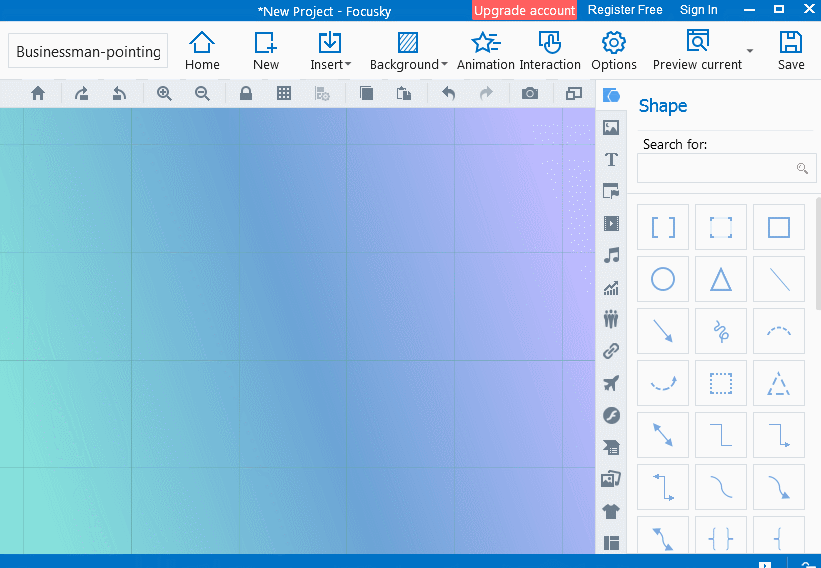Click the shape Search for input field

(x=718, y=168)
